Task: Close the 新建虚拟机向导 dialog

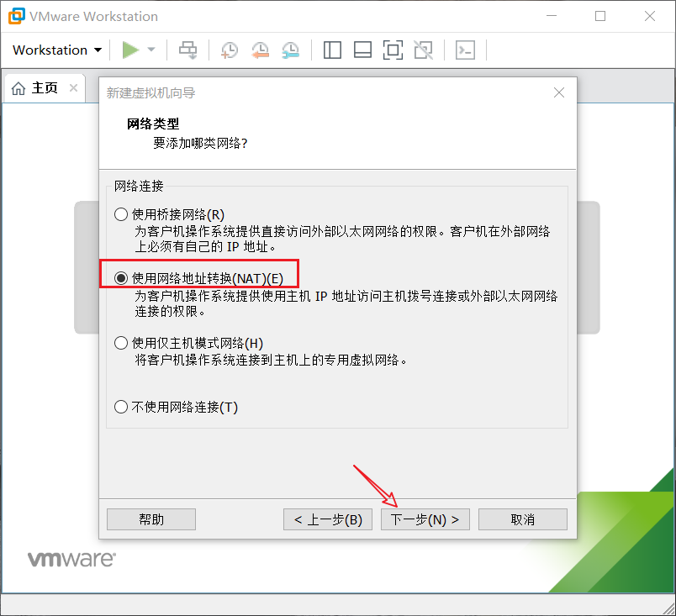Action: [x=559, y=92]
